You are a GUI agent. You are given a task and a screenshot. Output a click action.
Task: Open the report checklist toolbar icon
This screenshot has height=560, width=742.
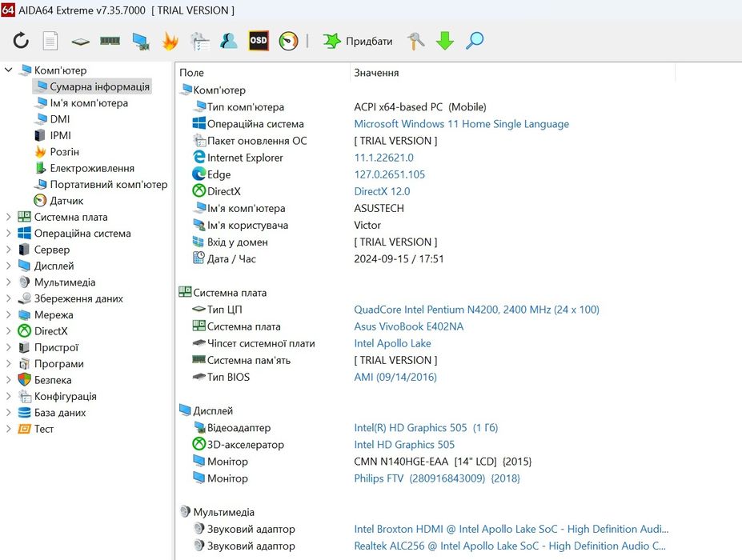(199, 41)
